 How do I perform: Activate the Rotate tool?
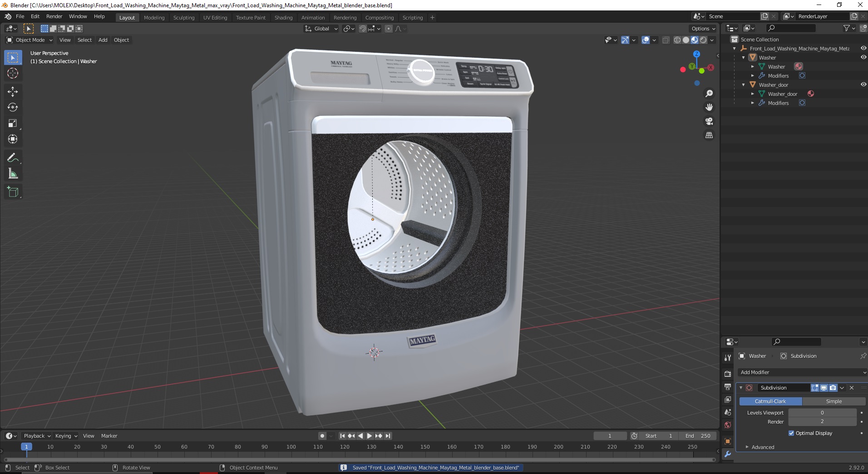[x=13, y=107]
